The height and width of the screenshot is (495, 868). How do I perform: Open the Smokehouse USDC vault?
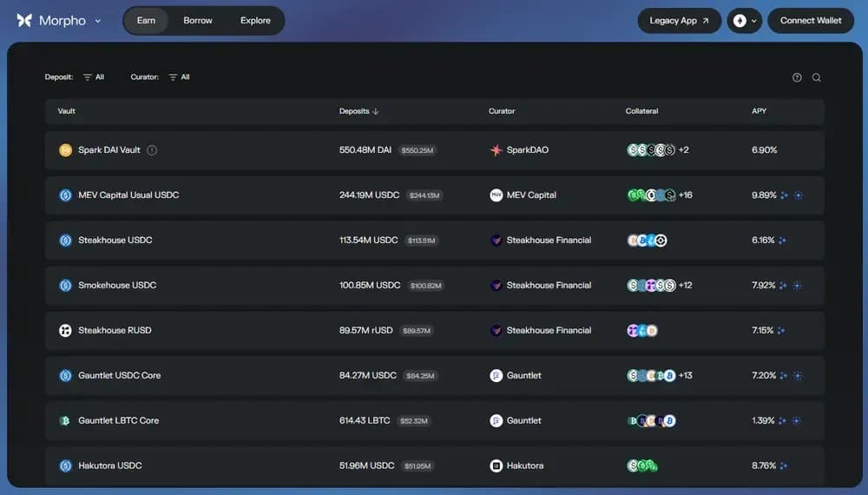(x=435, y=285)
